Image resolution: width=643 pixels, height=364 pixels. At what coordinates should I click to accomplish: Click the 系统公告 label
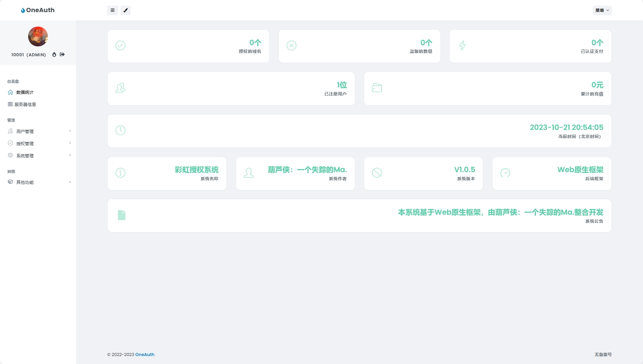pyautogui.click(x=594, y=221)
